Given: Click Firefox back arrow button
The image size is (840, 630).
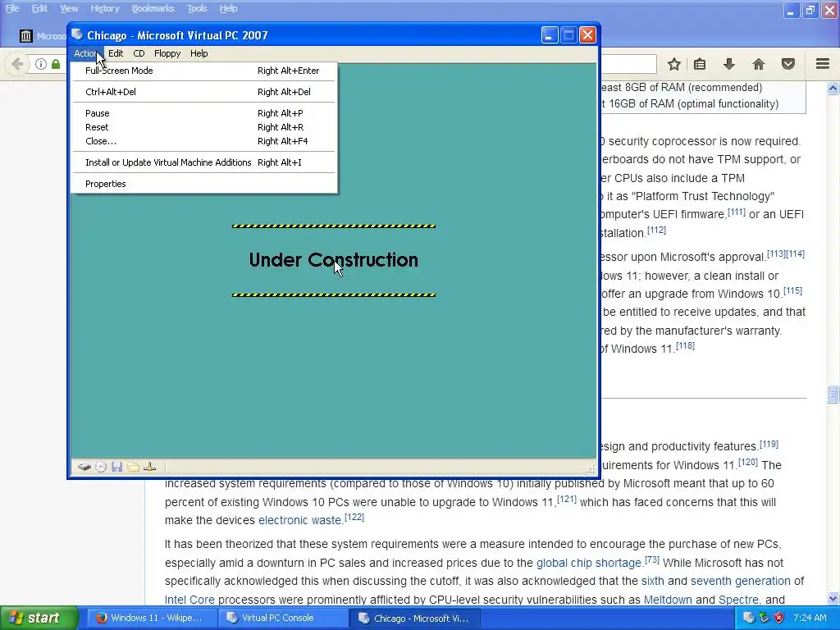Looking at the screenshot, I should click(17, 64).
